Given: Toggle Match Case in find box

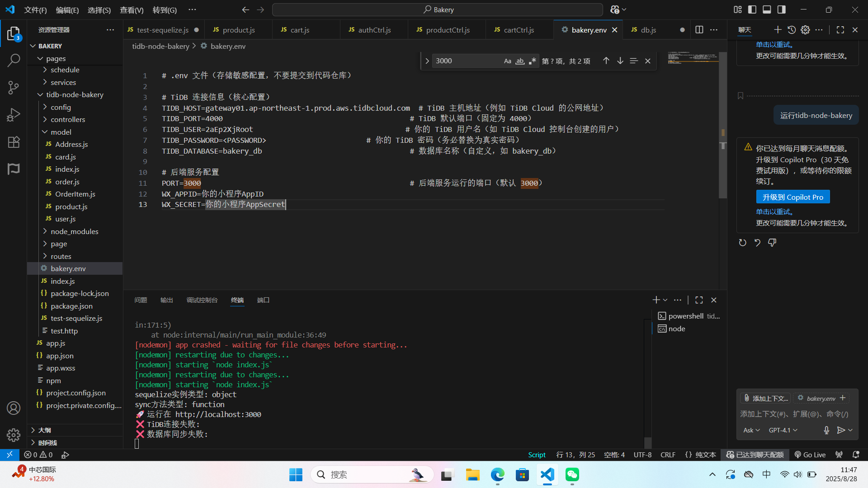Looking at the screenshot, I should point(507,61).
